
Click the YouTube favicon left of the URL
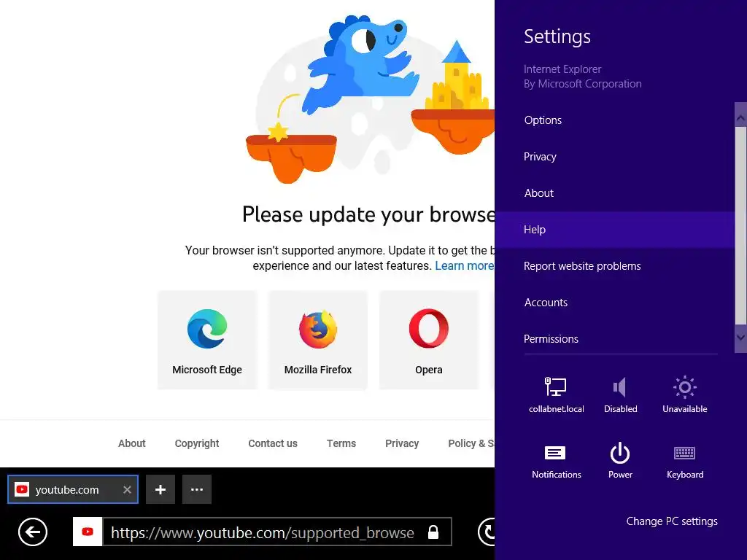pyautogui.click(x=88, y=532)
